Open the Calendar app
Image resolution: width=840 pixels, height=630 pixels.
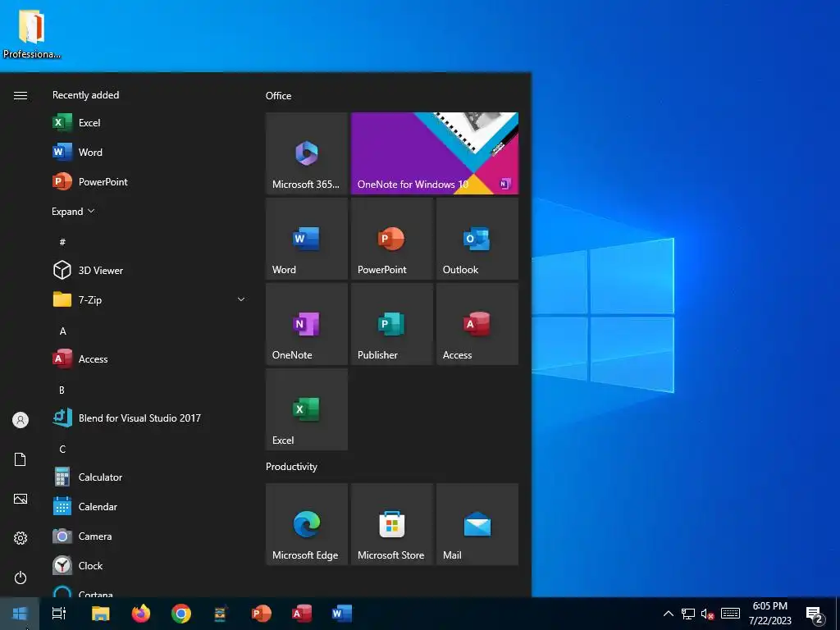[150, 506]
